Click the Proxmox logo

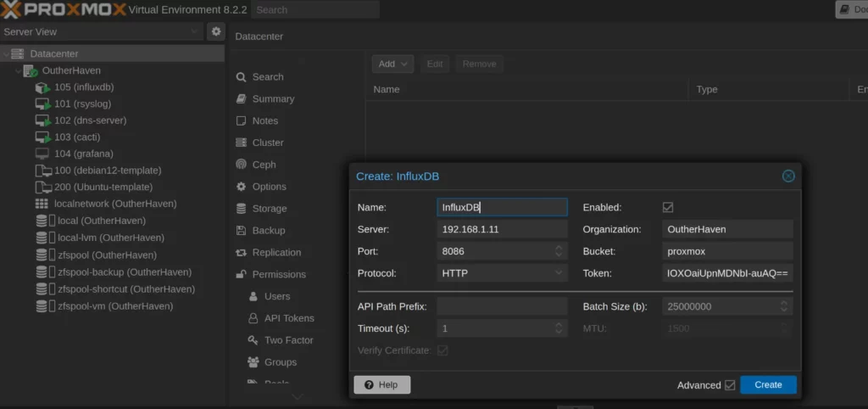pyautogui.click(x=63, y=8)
